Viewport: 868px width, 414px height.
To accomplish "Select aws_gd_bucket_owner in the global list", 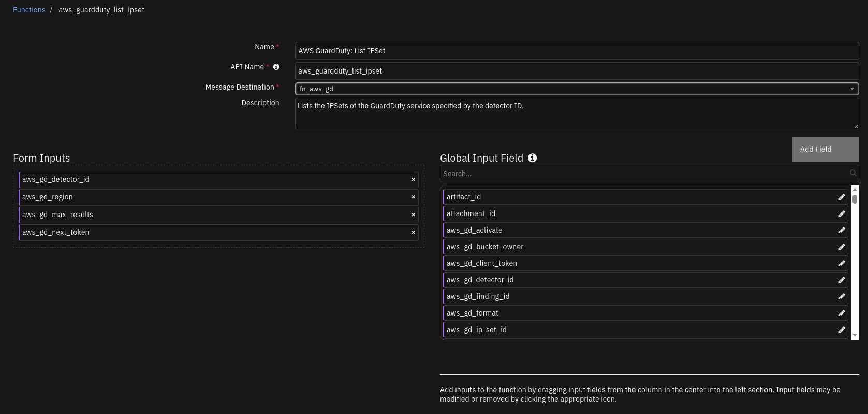I will click(645, 247).
